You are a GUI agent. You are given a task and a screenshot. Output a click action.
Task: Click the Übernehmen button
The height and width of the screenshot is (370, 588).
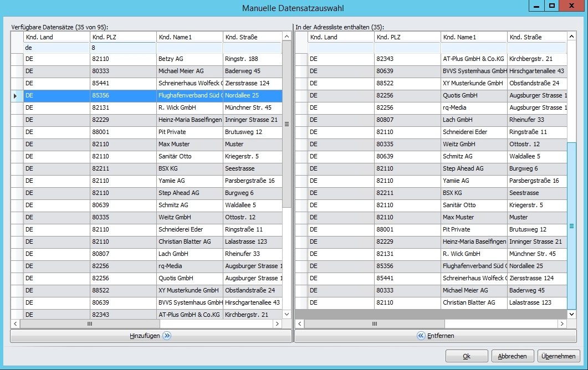pos(559,356)
